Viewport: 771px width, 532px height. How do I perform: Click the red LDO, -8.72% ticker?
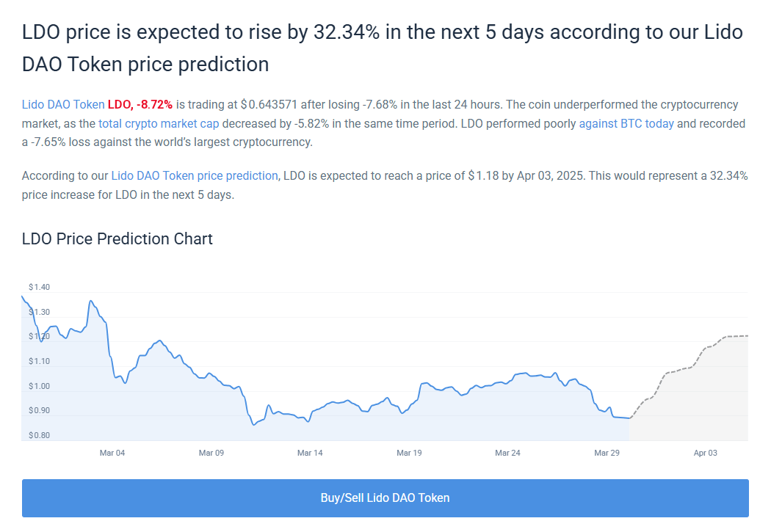pos(140,105)
